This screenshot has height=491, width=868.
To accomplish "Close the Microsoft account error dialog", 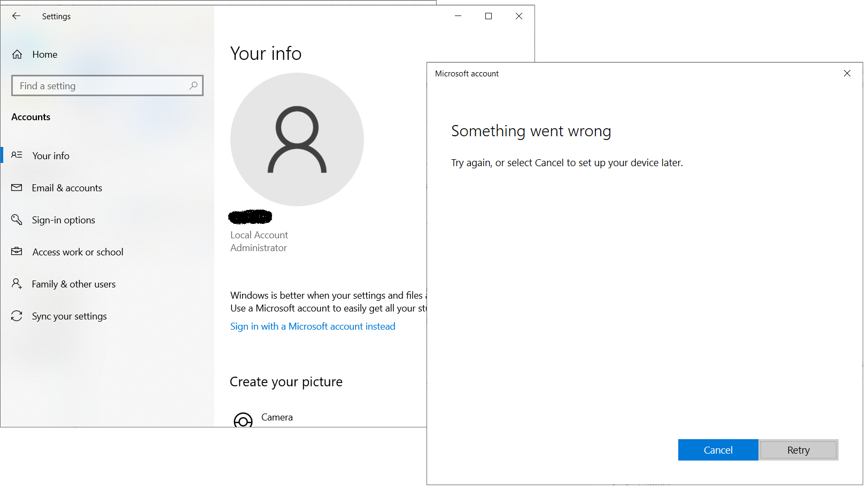I will tap(847, 73).
